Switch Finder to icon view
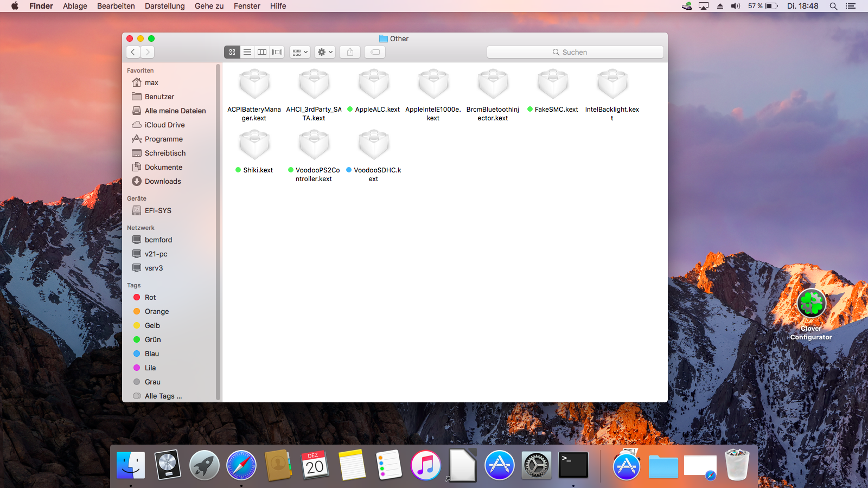The height and width of the screenshot is (488, 868). [232, 52]
